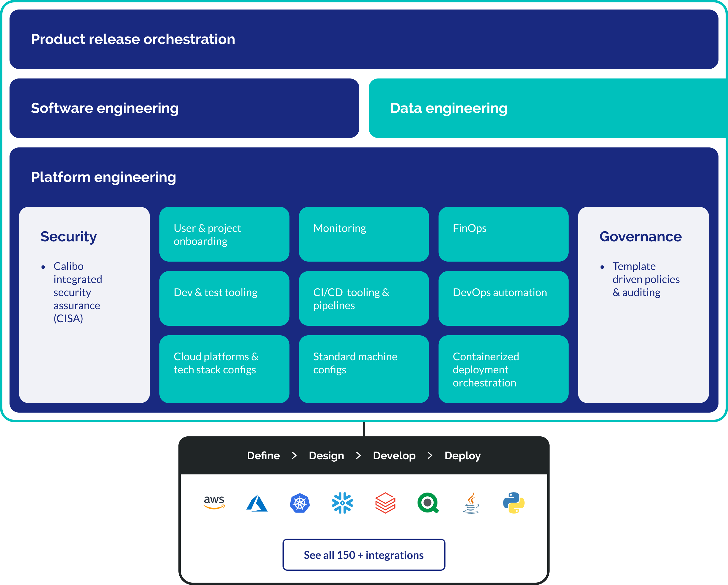Toggle the Monitoring tile
The height and width of the screenshot is (585, 728).
click(364, 234)
